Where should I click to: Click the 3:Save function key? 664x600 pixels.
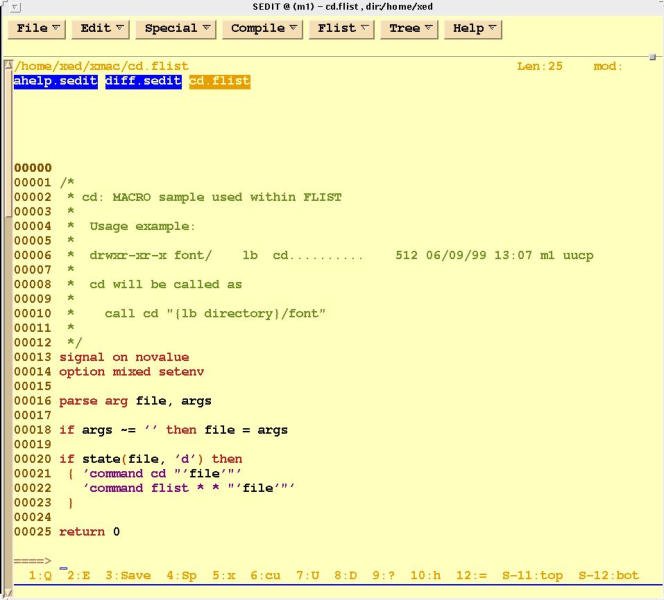coord(128,575)
